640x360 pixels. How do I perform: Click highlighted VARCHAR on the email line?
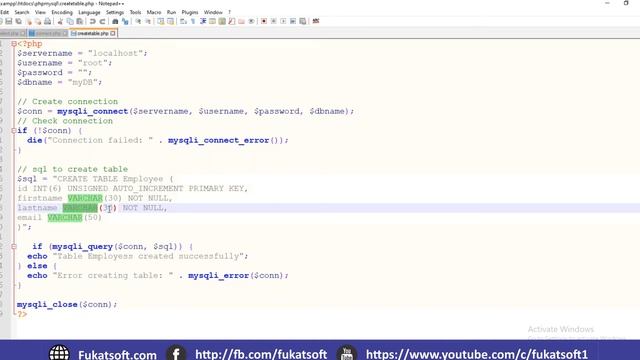click(65, 218)
